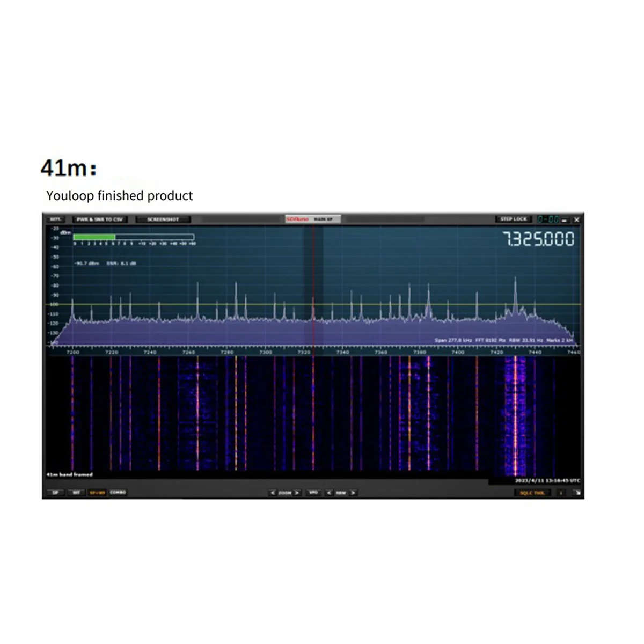Close the SDRuno Main SP window
The image size is (644, 644).
577,219
